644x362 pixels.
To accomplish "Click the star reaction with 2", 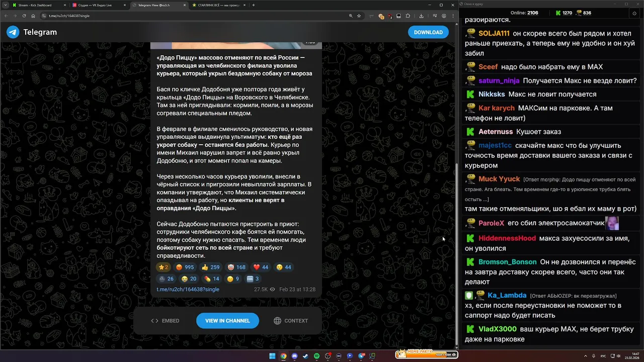I will (x=164, y=267).
